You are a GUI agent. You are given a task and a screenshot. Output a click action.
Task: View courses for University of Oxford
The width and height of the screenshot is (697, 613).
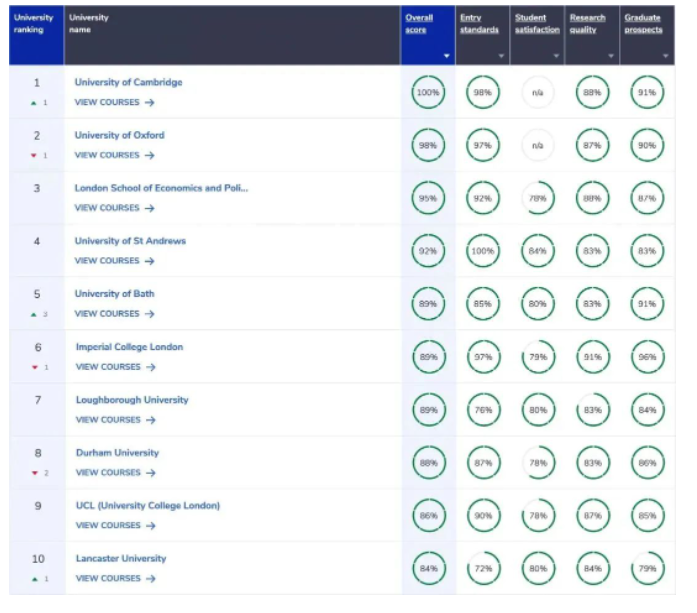(114, 155)
